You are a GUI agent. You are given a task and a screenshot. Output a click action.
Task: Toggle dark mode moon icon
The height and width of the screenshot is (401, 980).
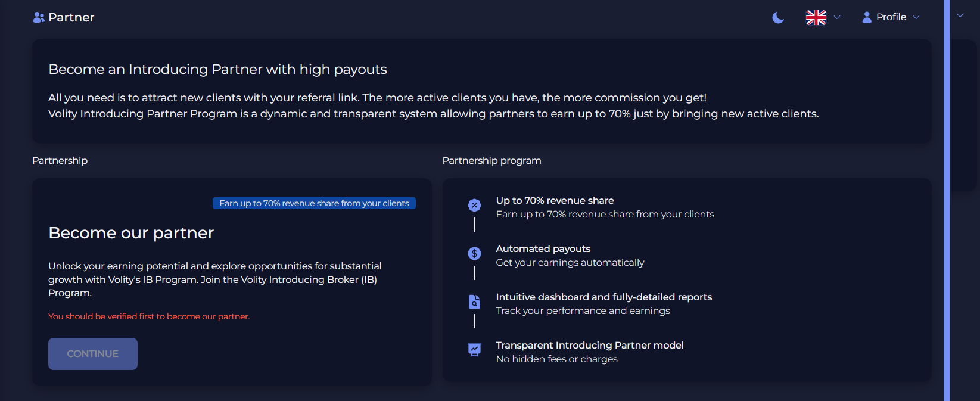tap(778, 18)
